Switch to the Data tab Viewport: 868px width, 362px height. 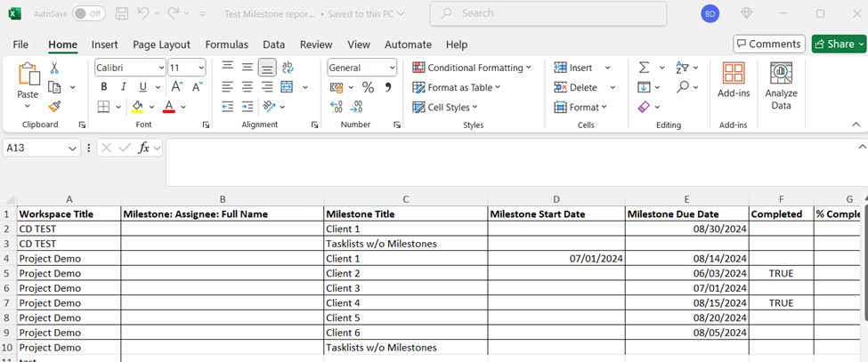274,44
